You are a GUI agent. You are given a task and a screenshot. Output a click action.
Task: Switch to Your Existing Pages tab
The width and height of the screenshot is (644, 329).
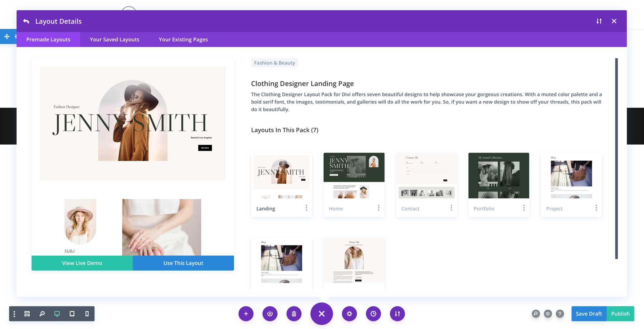183,39
